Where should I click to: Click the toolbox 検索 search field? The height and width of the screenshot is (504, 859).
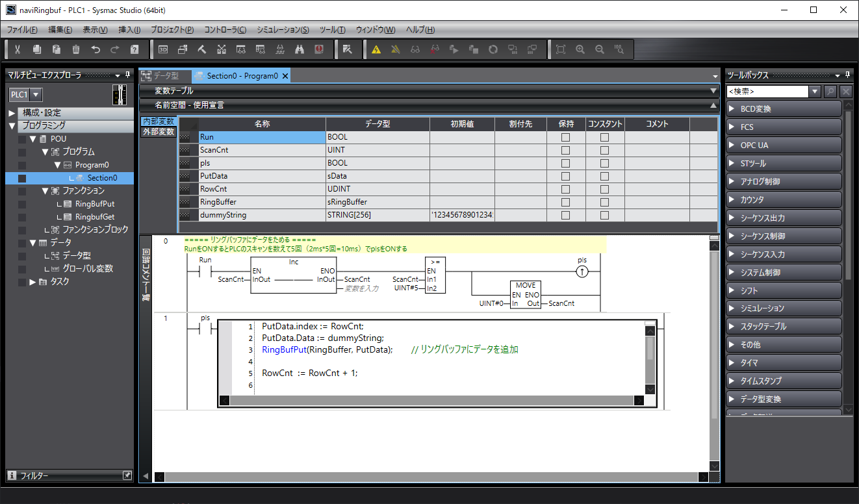point(767,92)
